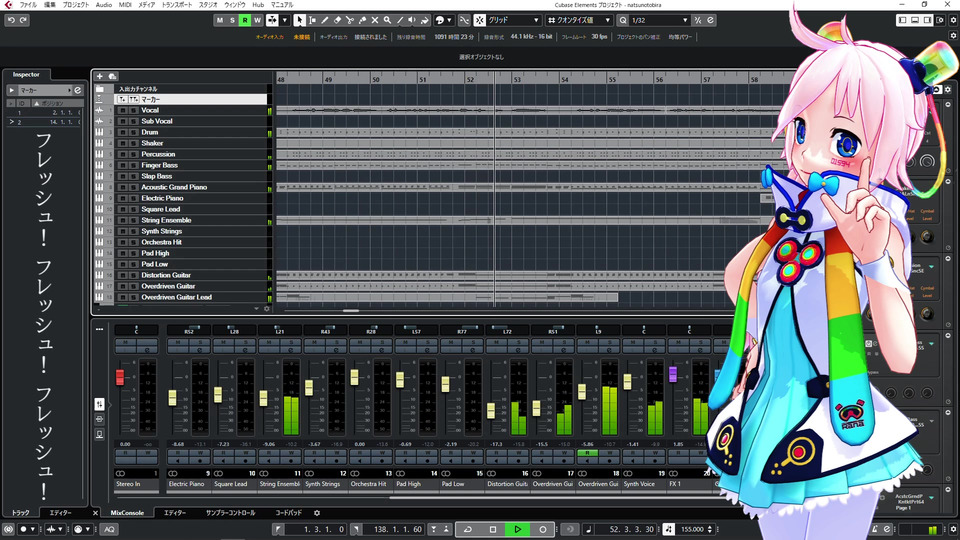This screenshot has width=960, height=540.
Task: Select the Split scissors tool
Action: click(x=350, y=20)
